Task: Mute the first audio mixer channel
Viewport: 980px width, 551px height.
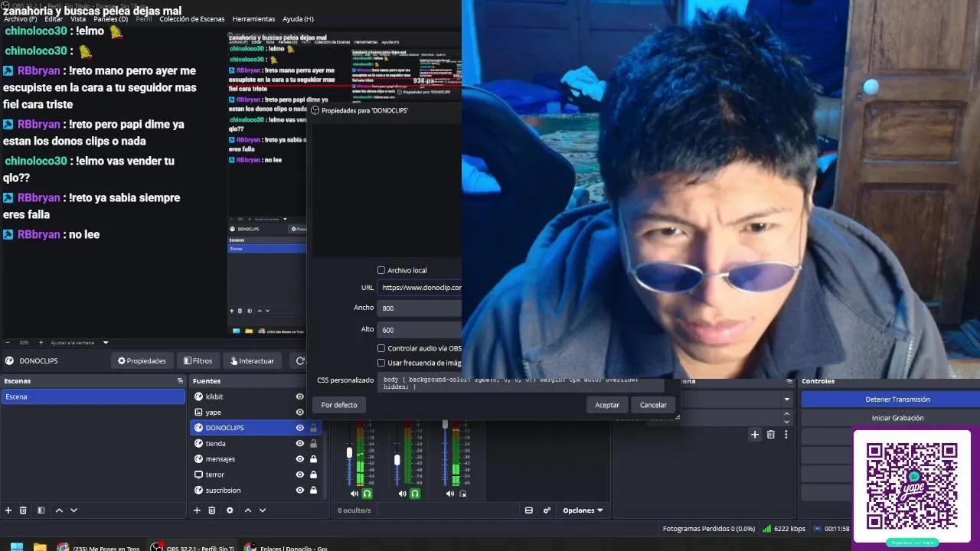Action: click(x=354, y=494)
